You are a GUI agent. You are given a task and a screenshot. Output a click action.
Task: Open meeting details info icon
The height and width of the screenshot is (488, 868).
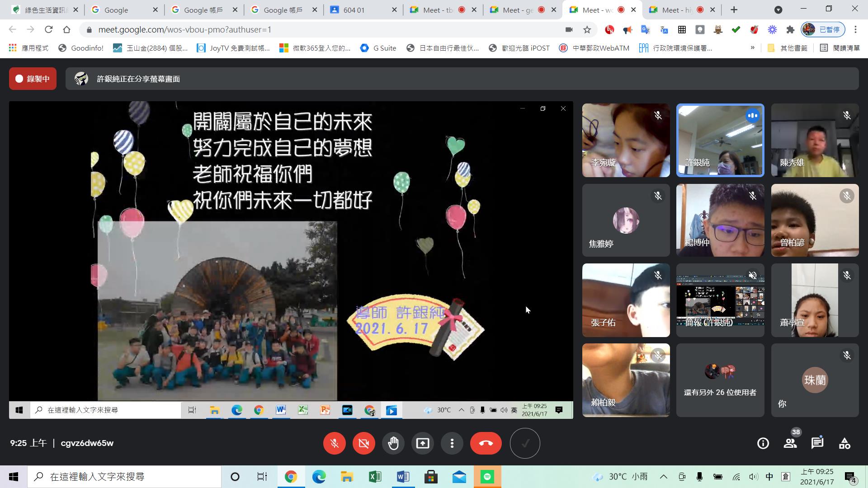point(763,443)
